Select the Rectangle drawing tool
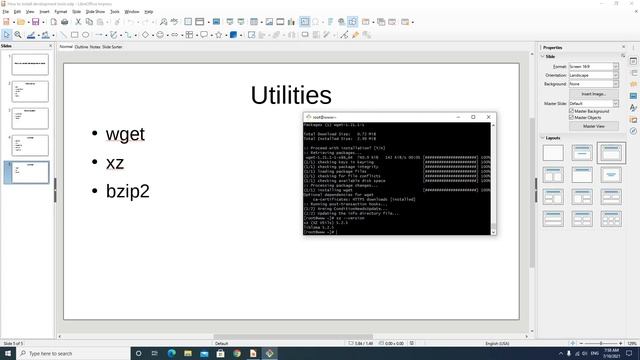Viewport: 640px width, 360px height. tap(74, 35)
